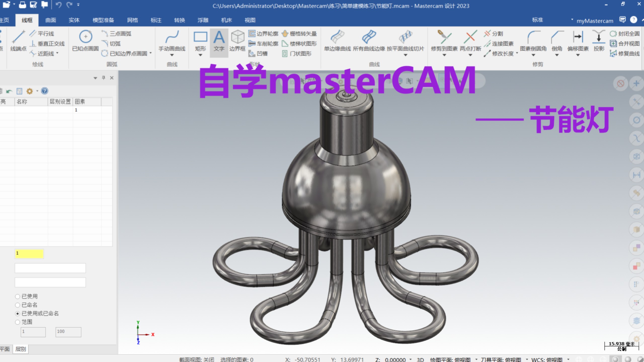Switch to the 实体 ribbon tab
This screenshot has height=362, width=644.
(x=74, y=20)
